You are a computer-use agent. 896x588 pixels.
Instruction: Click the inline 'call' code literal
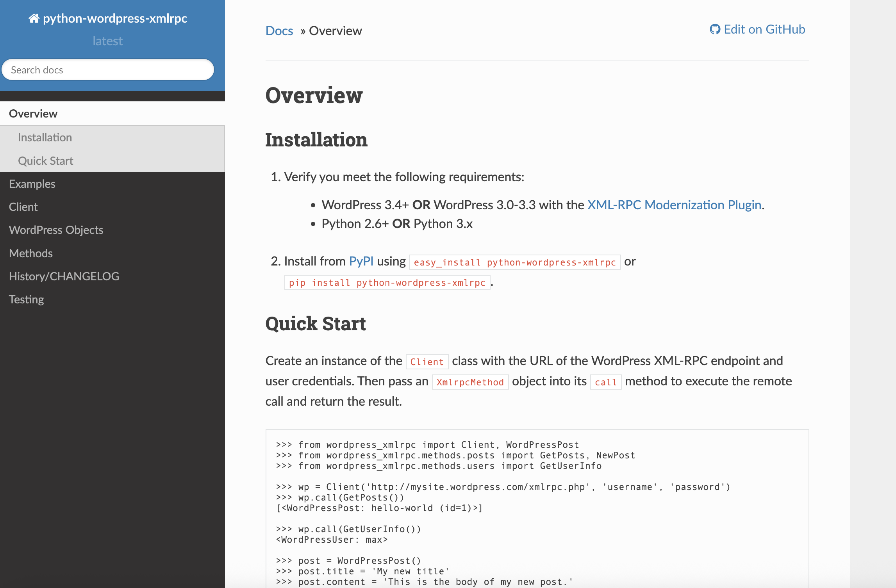(x=606, y=382)
